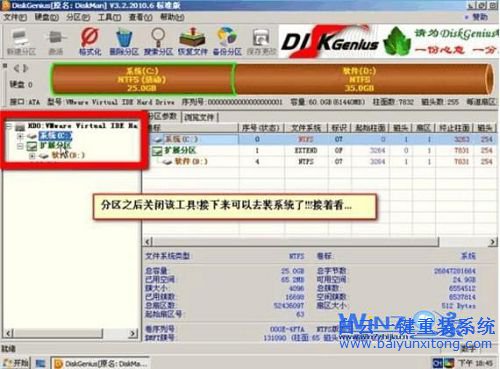This screenshot has height=369, width=500.
Task: Select 扩展分区 in the disk tree
Action: click(55, 146)
